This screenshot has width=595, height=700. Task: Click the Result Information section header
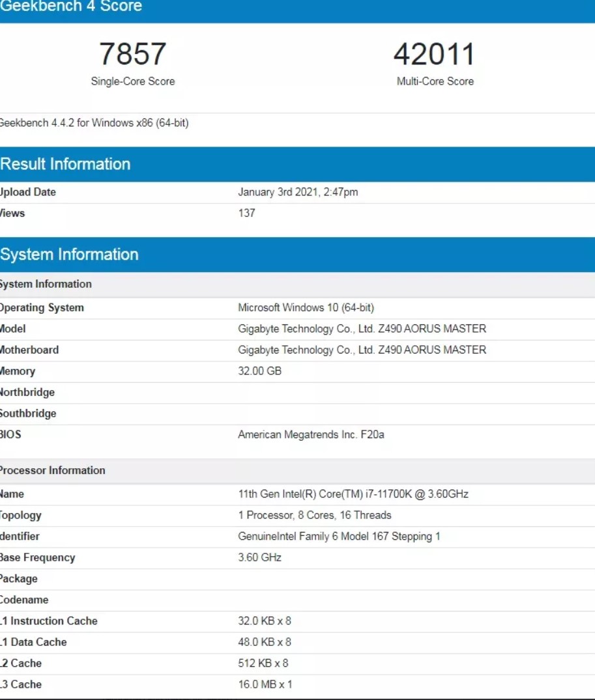pyautogui.click(x=65, y=164)
